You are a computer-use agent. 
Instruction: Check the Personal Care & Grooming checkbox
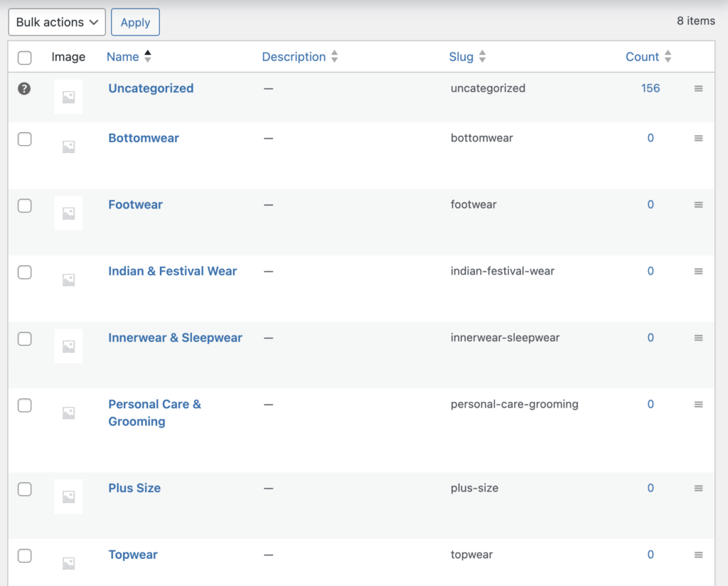(x=25, y=405)
